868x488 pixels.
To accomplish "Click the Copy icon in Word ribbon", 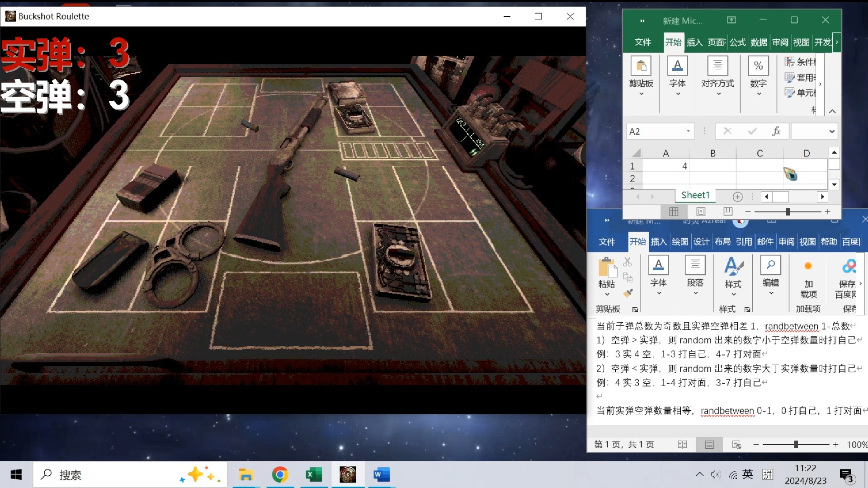I will click(627, 277).
